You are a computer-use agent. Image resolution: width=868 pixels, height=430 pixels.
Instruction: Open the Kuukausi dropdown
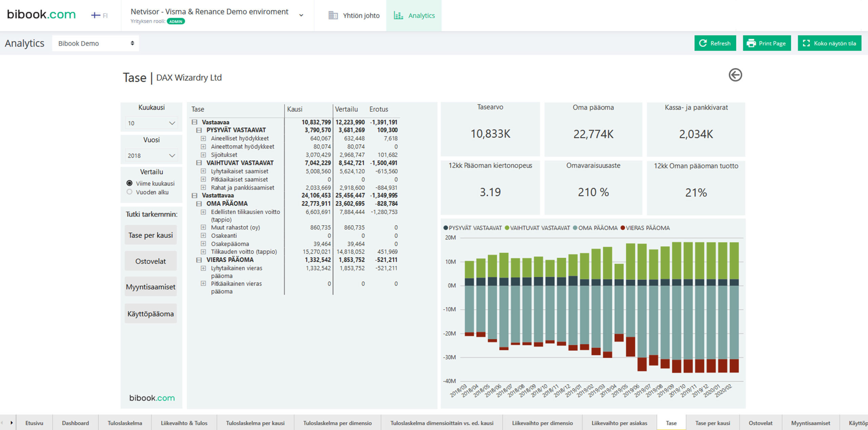(x=151, y=123)
